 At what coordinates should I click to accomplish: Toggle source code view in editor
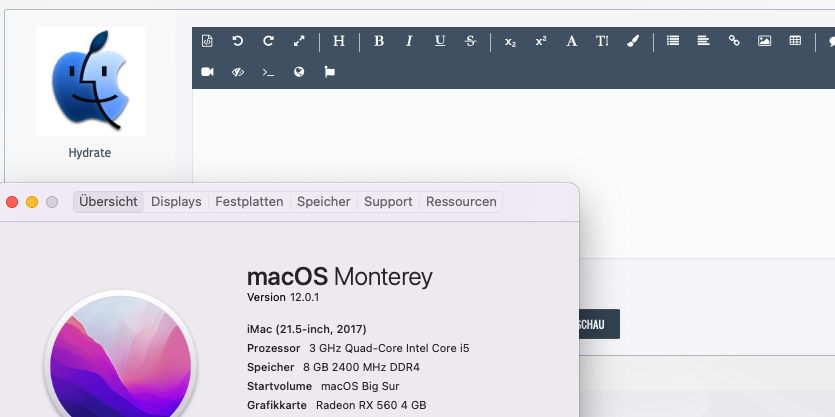[x=207, y=41]
